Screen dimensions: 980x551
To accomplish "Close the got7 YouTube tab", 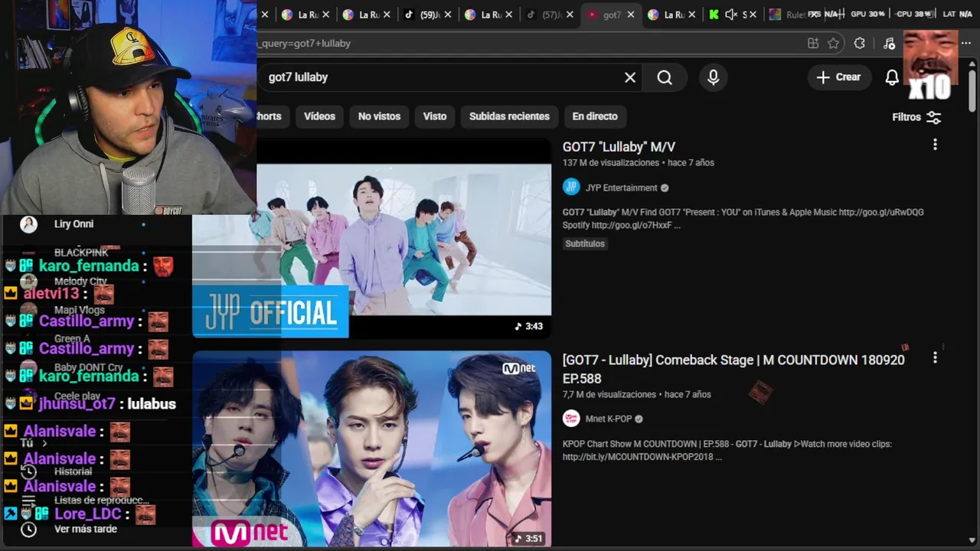I will pyautogui.click(x=631, y=15).
